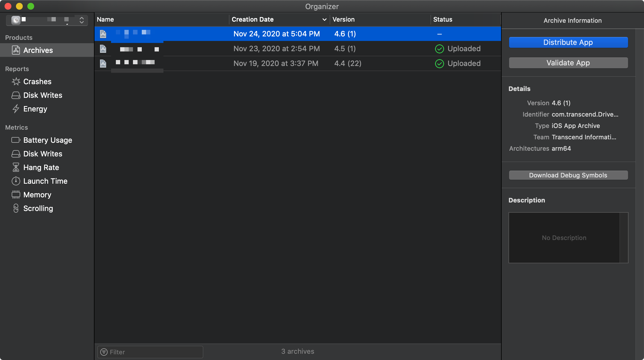Viewport: 644px width, 360px height.
Task: Click the Launch Time stopwatch icon
Action: pyautogui.click(x=16, y=181)
